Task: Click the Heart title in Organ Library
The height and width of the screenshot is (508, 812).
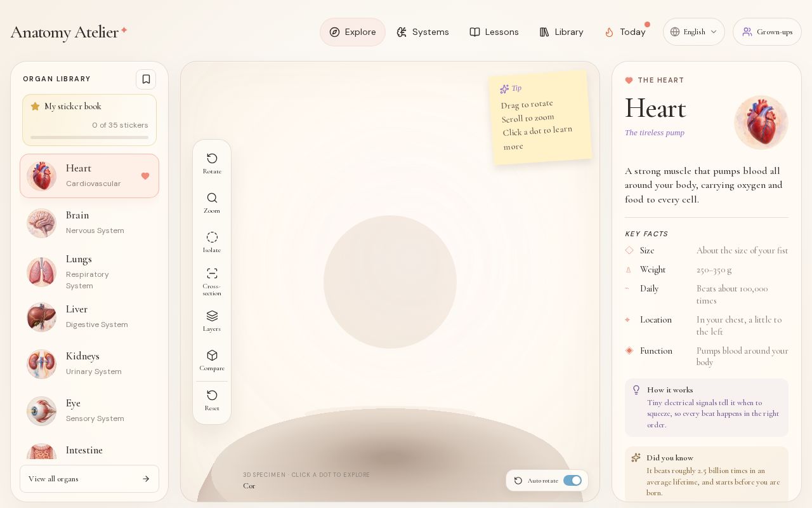Action: (x=79, y=168)
